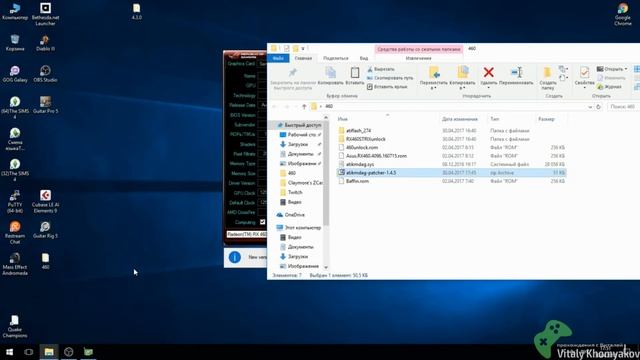Open the Google Chrome desktop shortcut
This screenshot has height=360, width=640.
tap(622, 14)
